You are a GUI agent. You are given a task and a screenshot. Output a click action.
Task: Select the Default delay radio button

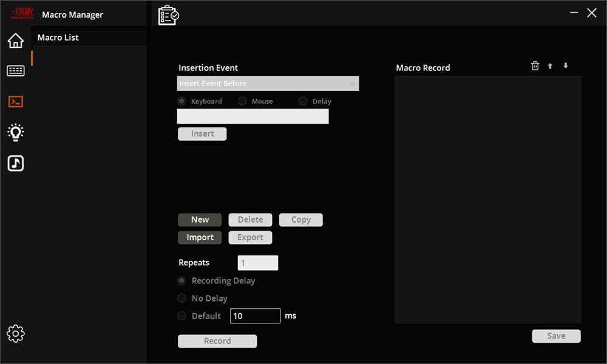pos(181,316)
